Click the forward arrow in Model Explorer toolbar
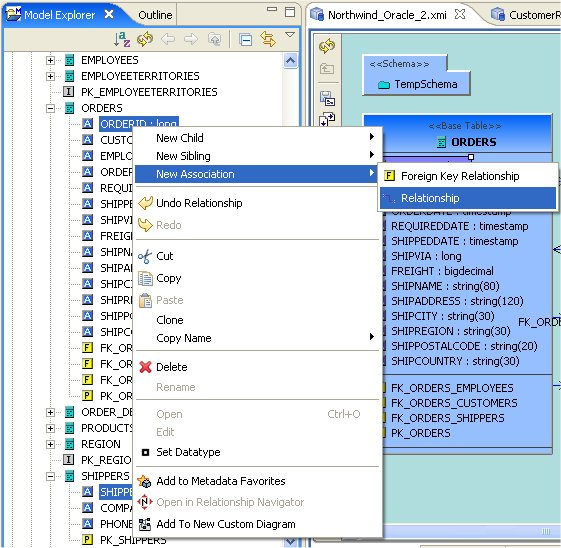The image size is (561, 548). point(191,39)
